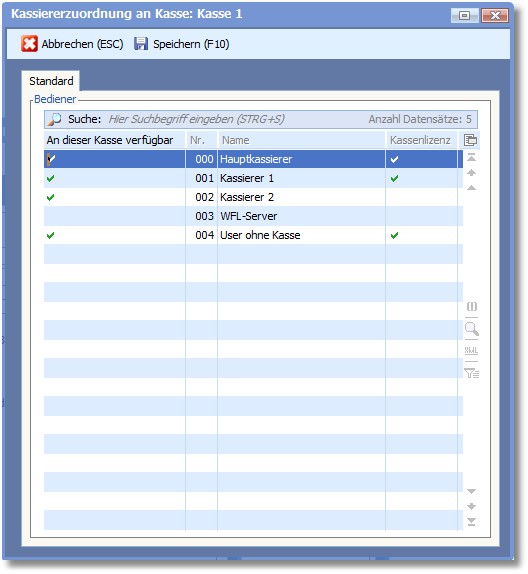Viewport: 528px width, 574px height.
Task: Toggle availability checkbox for Kassierer 2
Action: tap(51, 197)
